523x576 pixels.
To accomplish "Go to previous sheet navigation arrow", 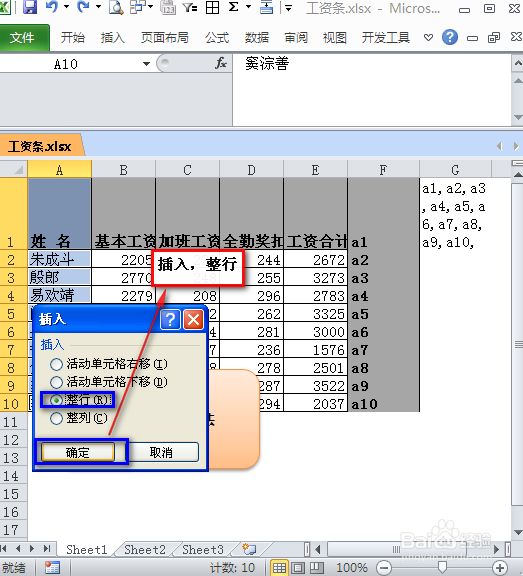I will point(18,549).
